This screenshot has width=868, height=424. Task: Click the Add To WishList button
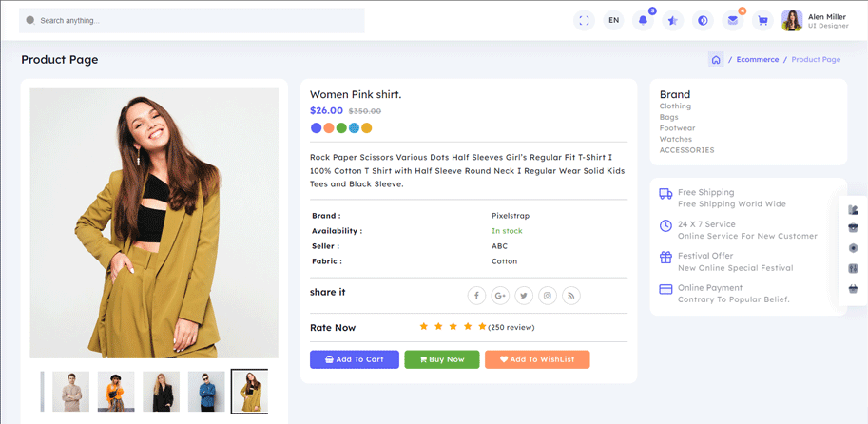click(x=536, y=359)
